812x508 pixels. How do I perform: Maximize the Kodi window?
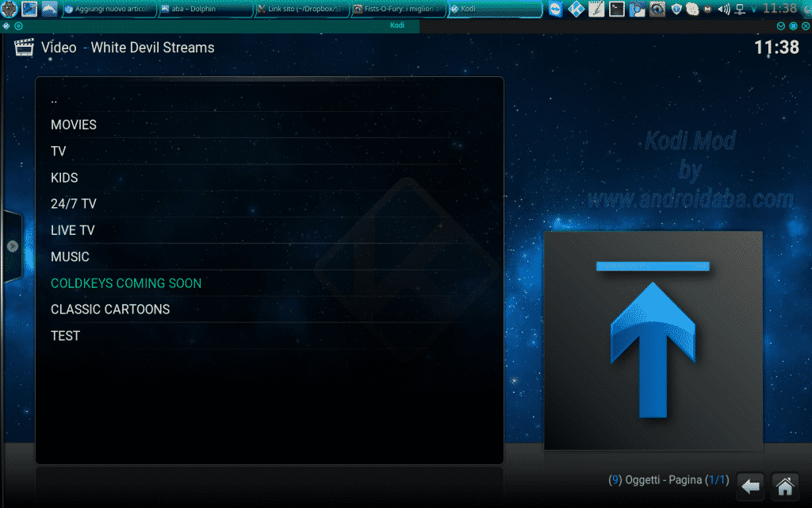point(793,25)
